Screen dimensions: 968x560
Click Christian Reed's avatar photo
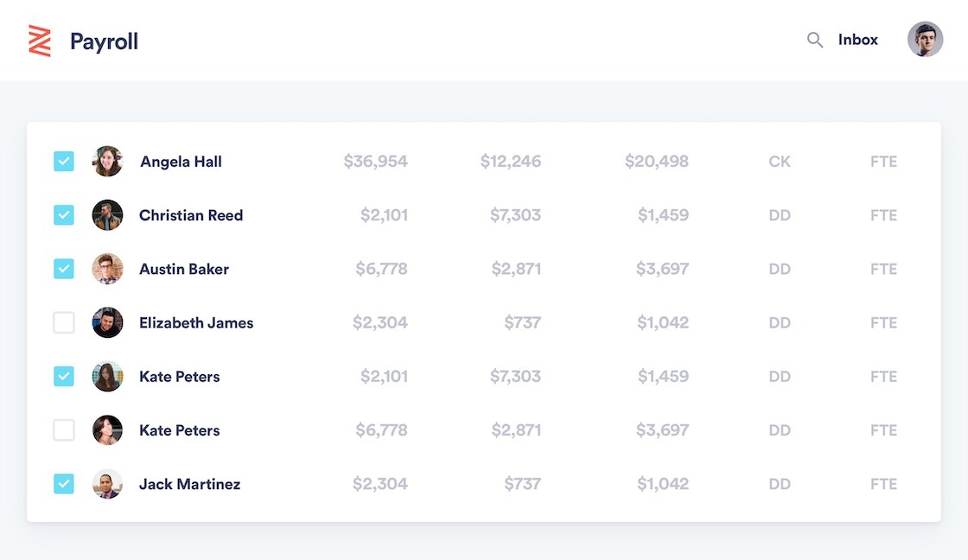(108, 215)
